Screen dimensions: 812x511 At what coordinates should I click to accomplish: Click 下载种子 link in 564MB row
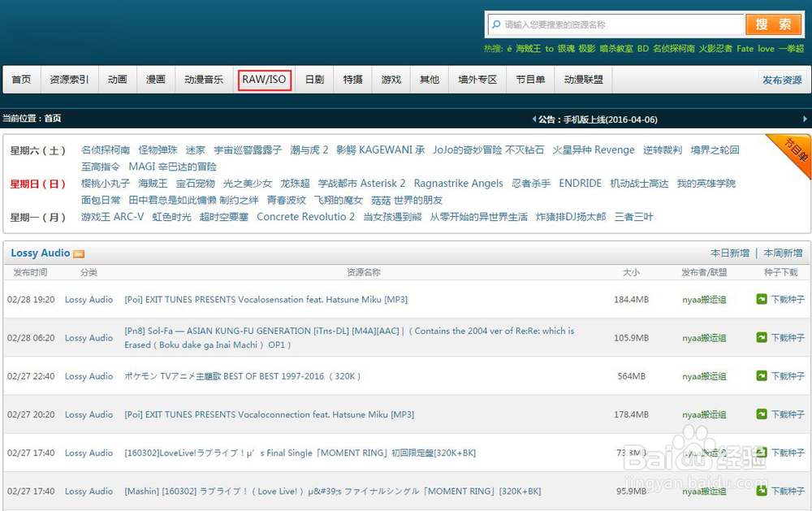tap(788, 376)
